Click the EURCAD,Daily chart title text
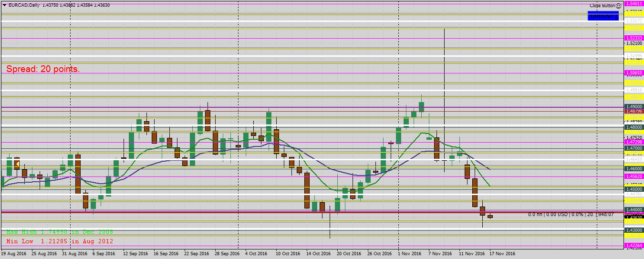 [x=25, y=5]
